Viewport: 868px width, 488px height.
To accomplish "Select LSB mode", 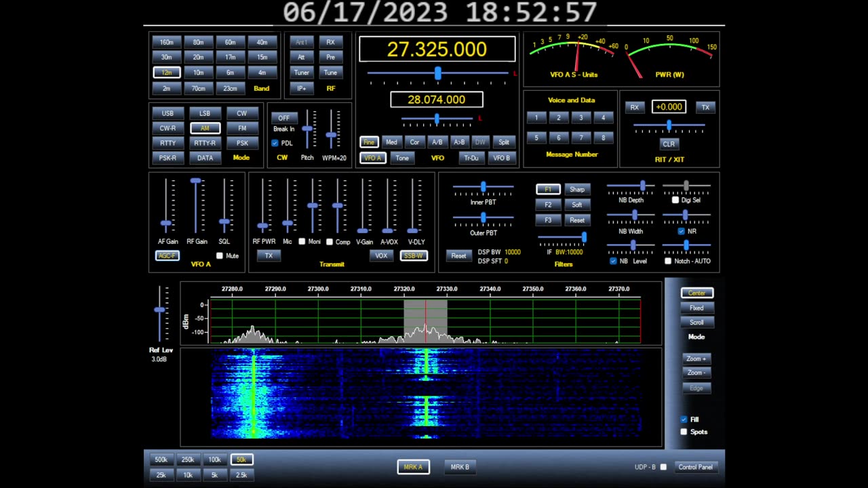I will point(205,113).
